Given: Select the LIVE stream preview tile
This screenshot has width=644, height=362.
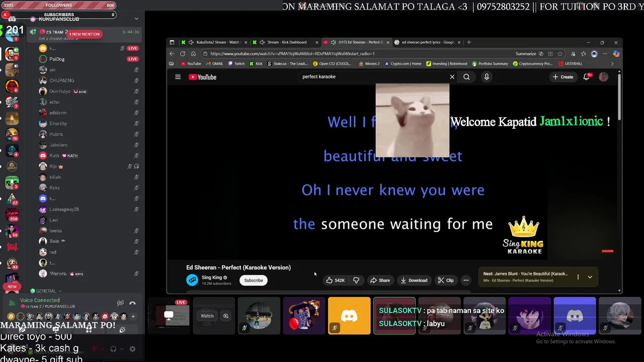Looking at the screenshot, I should click(168, 316).
